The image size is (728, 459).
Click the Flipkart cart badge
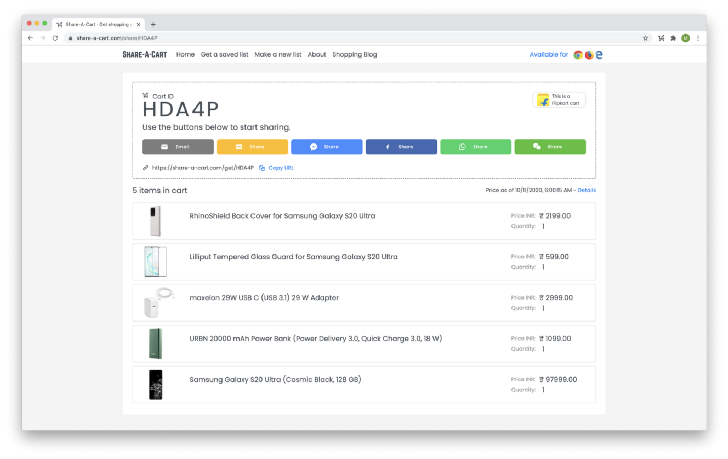(x=559, y=100)
